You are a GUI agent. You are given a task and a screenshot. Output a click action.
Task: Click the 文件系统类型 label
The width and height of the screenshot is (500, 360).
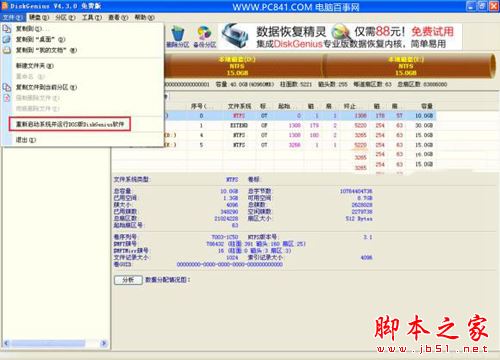coord(132,180)
